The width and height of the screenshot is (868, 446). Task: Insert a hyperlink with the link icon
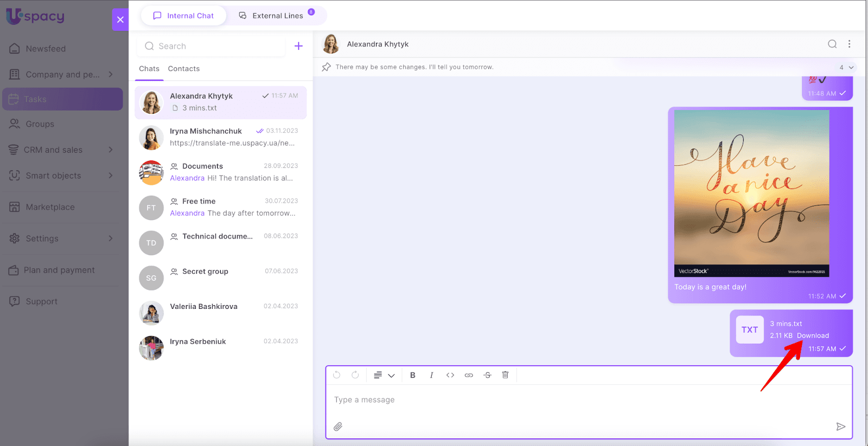click(x=469, y=375)
